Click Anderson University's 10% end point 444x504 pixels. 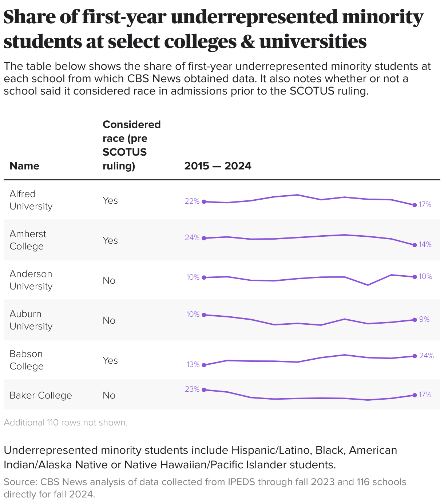coord(415,277)
